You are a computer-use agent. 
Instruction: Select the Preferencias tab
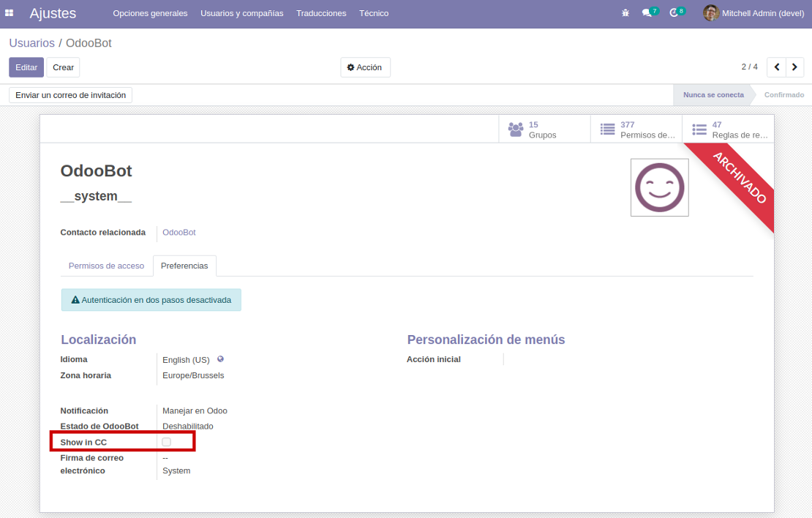[x=184, y=266]
